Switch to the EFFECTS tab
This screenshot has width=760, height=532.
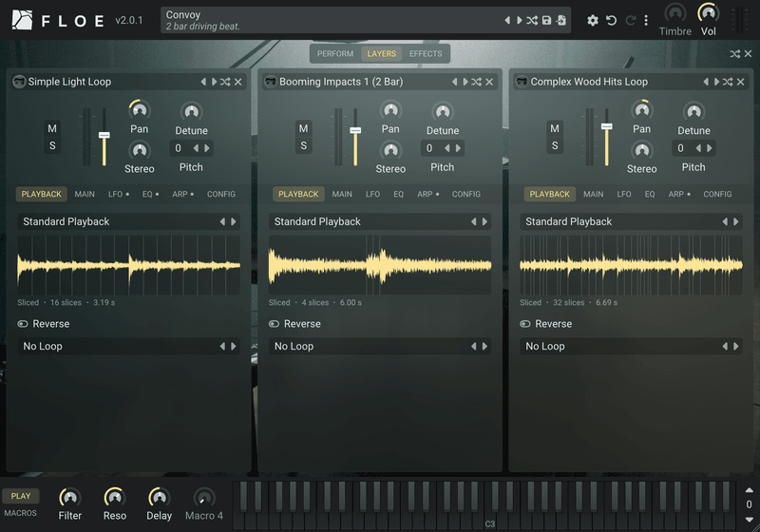(x=426, y=54)
